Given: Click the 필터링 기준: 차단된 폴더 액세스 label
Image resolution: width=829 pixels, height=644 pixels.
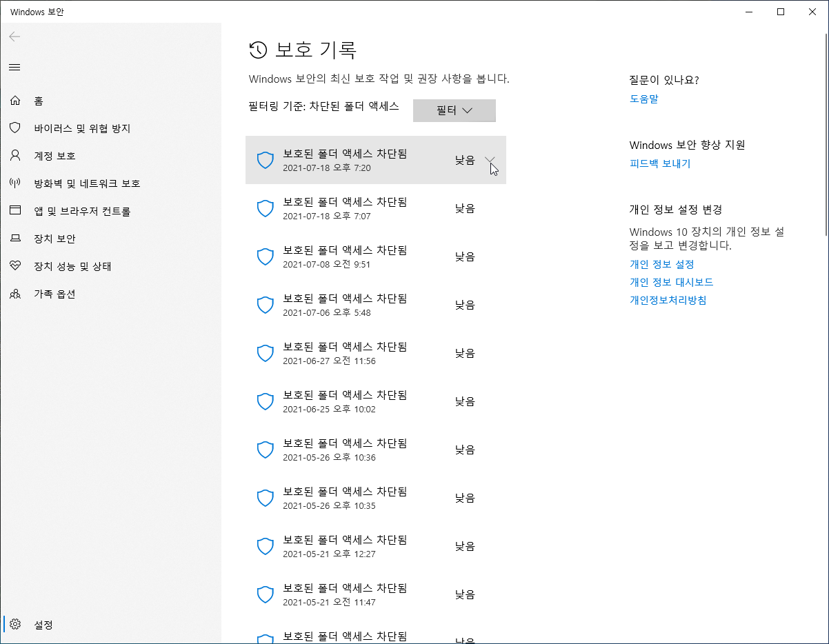Looking at the screenshot, I should (323, 106).
